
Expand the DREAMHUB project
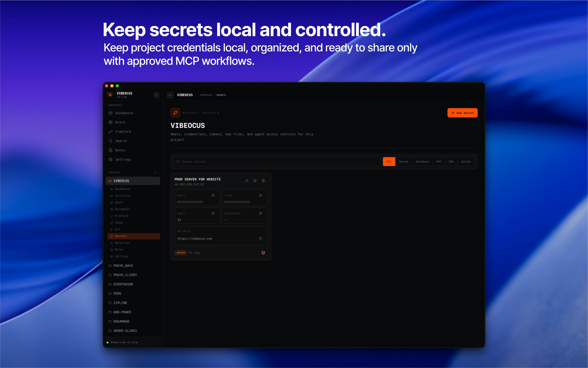pyautogui.click(x=133, y=321)
